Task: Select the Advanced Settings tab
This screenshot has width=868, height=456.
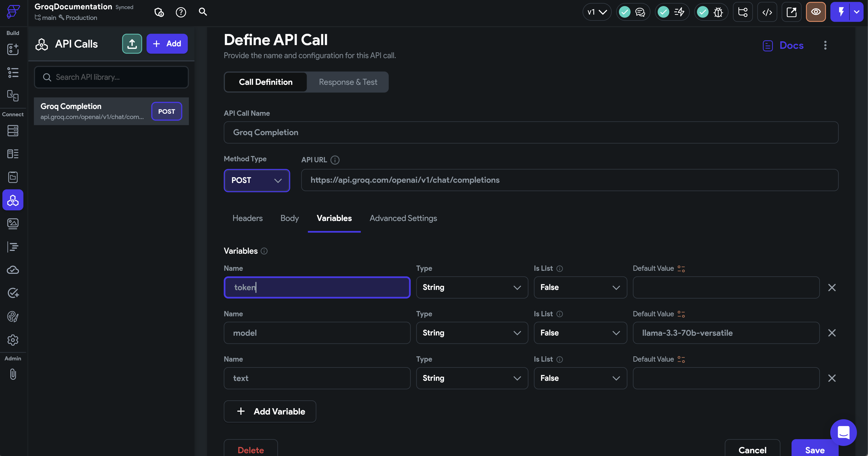Action: 403,218
